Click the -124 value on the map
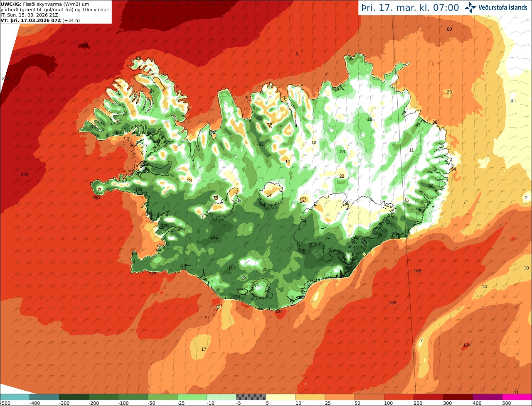 click(x=138, y=190)
